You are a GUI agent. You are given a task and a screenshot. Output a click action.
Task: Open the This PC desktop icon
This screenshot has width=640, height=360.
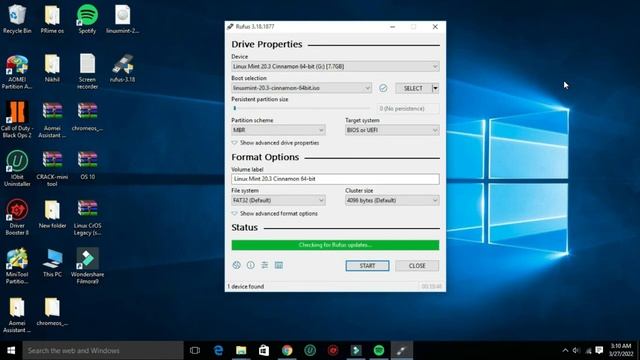tap(52, 263)
